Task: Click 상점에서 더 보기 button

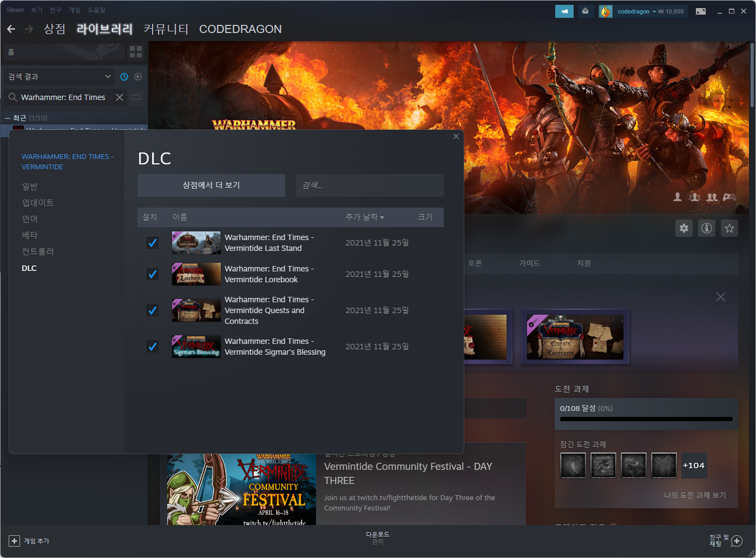Action: coord(211,185)
